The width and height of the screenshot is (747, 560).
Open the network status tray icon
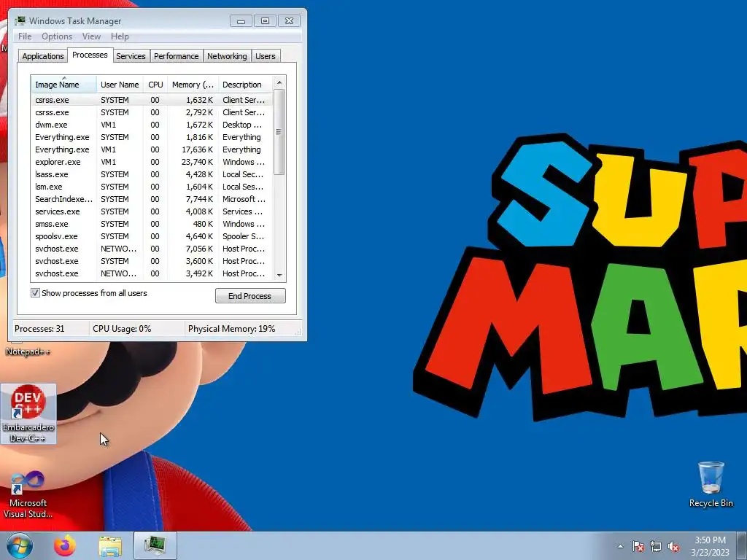click(656, 546)
